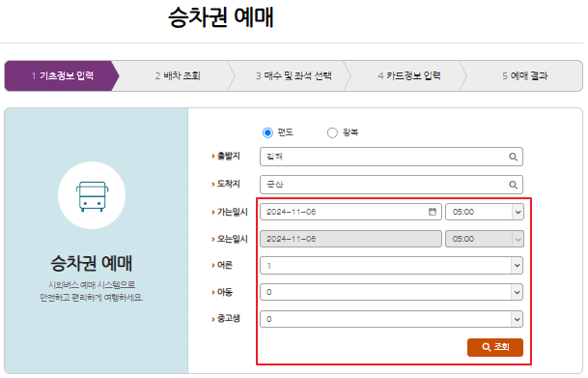Click the 가는일시 date field 2024-11-06
588x378 pixels.
tap(350, 212)
